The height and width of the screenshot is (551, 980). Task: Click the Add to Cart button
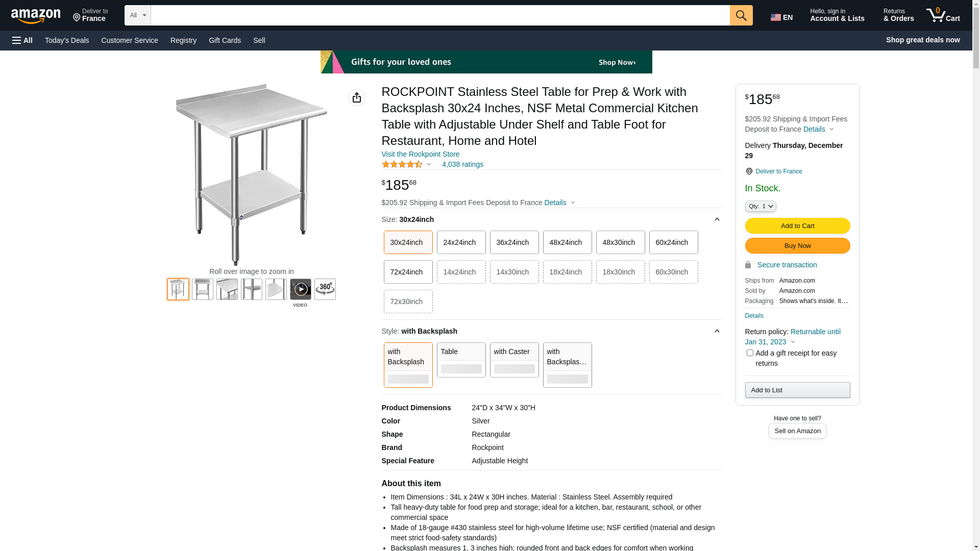797,226
